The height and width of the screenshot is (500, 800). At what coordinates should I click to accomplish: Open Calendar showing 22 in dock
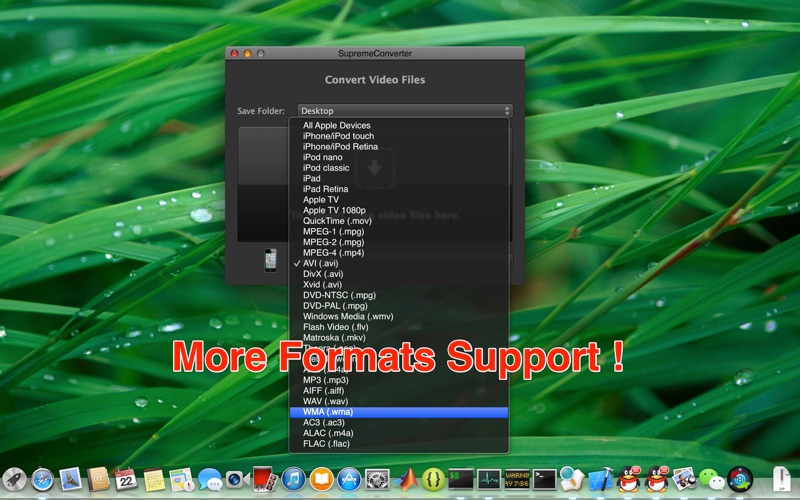126,480
